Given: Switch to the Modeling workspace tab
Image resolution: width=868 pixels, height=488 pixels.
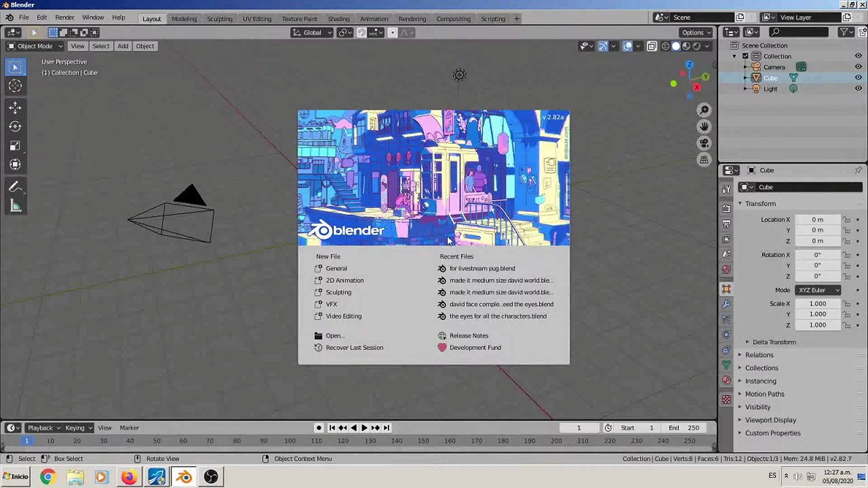Looking at the screenshot, I should tap(184, 18).
